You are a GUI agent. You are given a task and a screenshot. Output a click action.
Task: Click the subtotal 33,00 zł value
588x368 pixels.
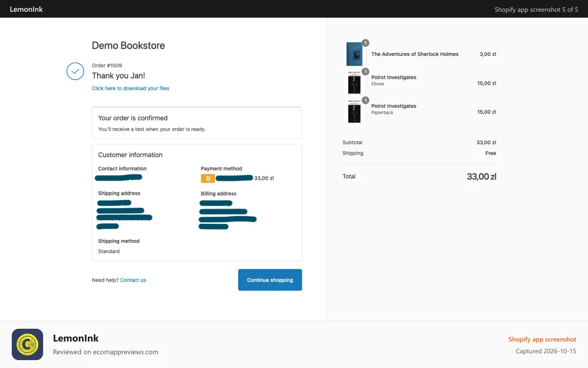[487, 142]
